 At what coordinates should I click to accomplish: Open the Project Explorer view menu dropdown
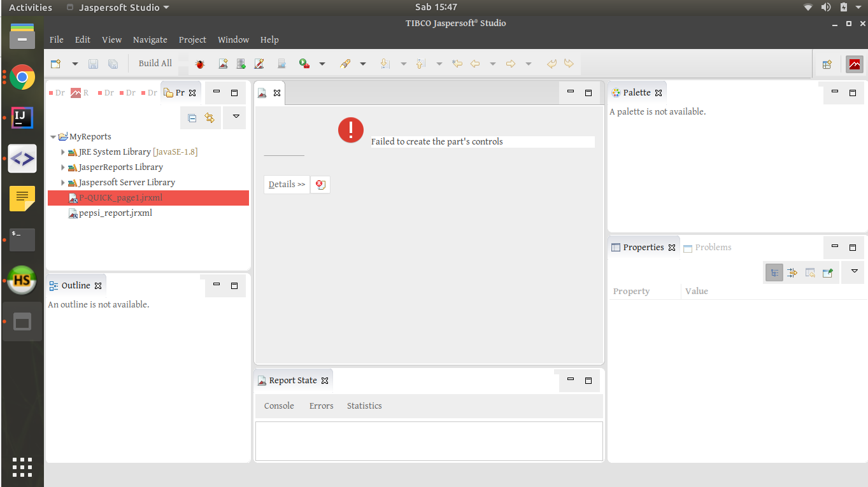pyautogui.click(x=236, y=116)
